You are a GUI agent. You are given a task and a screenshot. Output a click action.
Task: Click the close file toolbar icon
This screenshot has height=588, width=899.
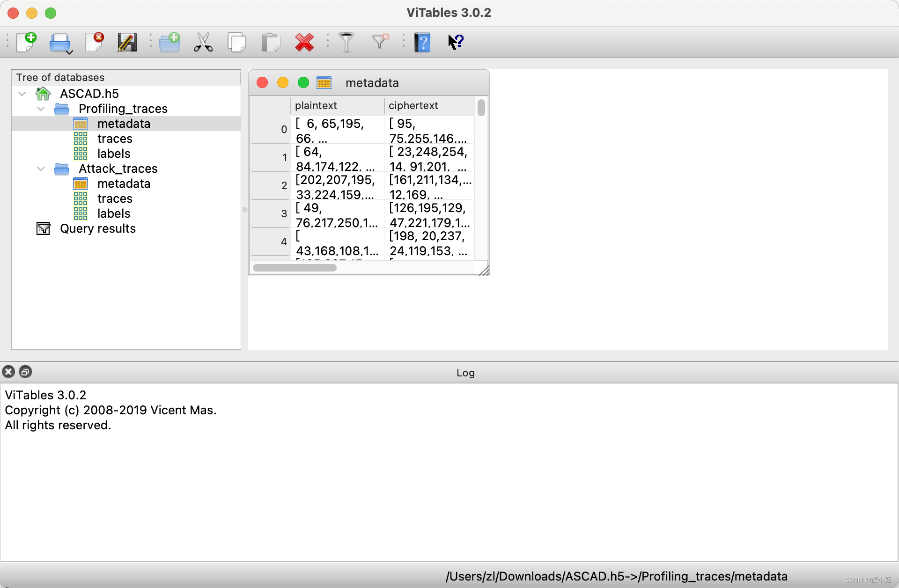click(x=95, y=42)
